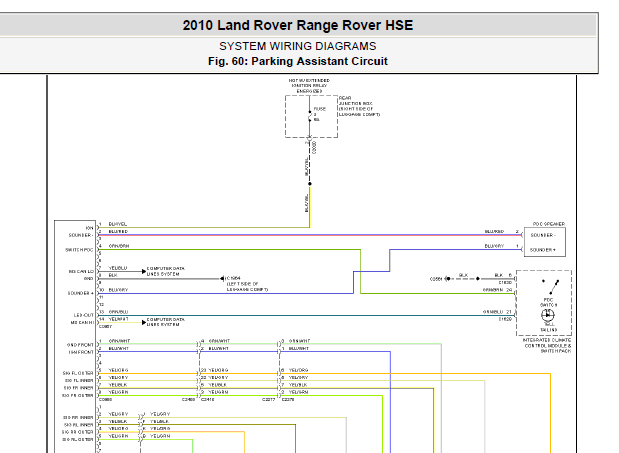The image size is (619, 453).
Task: Click the 'SIG FL OUTER' pin label
Action: (78, 373)
